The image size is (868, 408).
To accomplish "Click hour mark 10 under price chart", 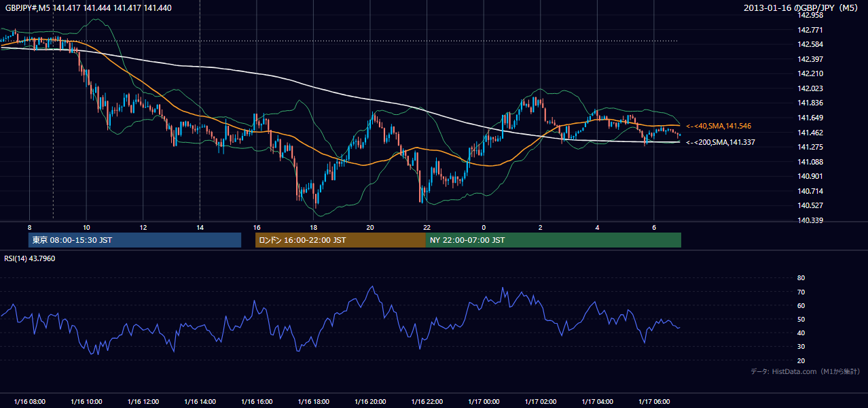I will click(x=86, y=227).
